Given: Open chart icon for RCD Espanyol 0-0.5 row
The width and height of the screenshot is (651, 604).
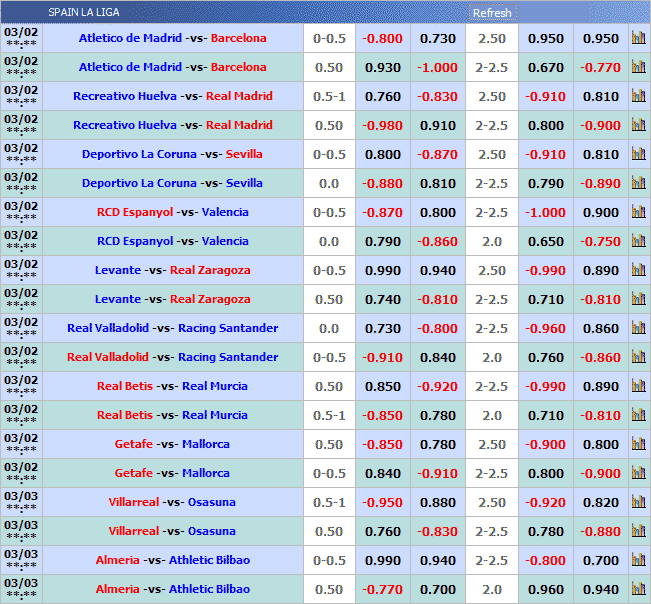Looking at the screenshot, I should pyautogui.click(x=638, y=213).
